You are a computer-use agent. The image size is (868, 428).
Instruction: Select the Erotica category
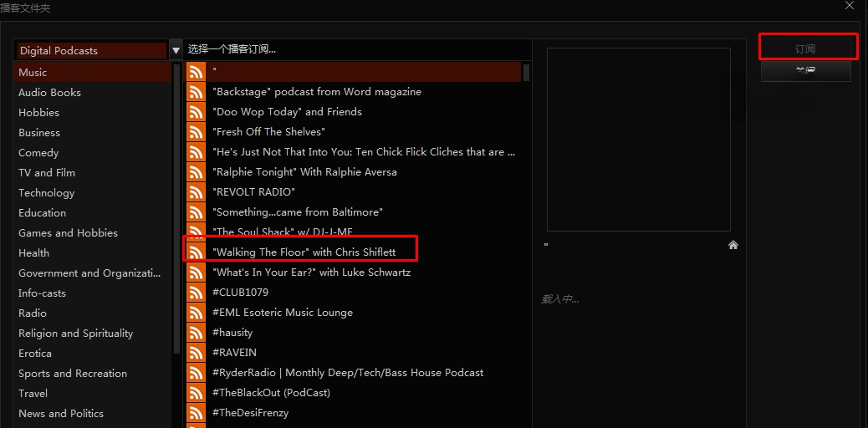[x=93, y=354]
